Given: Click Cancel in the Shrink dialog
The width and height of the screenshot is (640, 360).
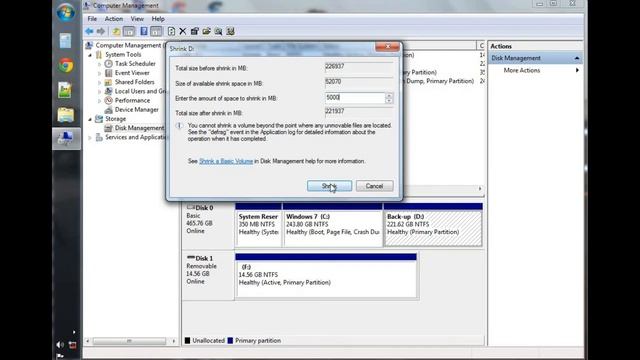Looking at the screenshot, I should [374, 186].
